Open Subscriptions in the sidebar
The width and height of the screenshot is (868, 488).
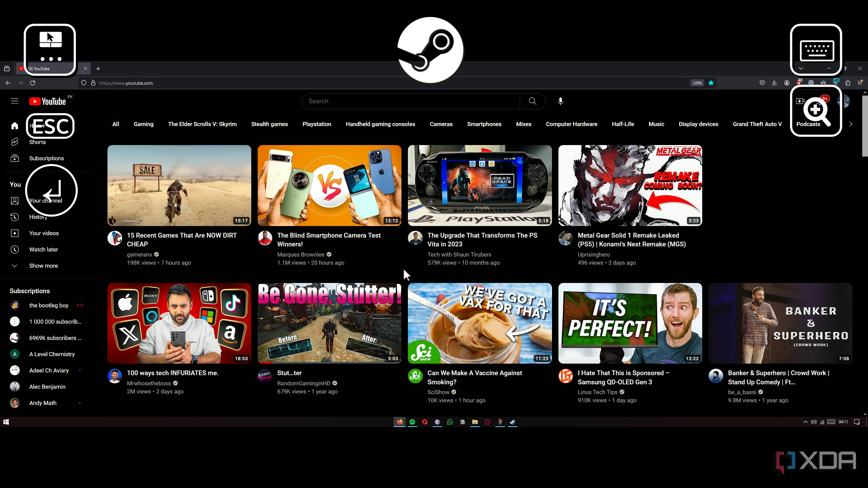coord(46,158)
